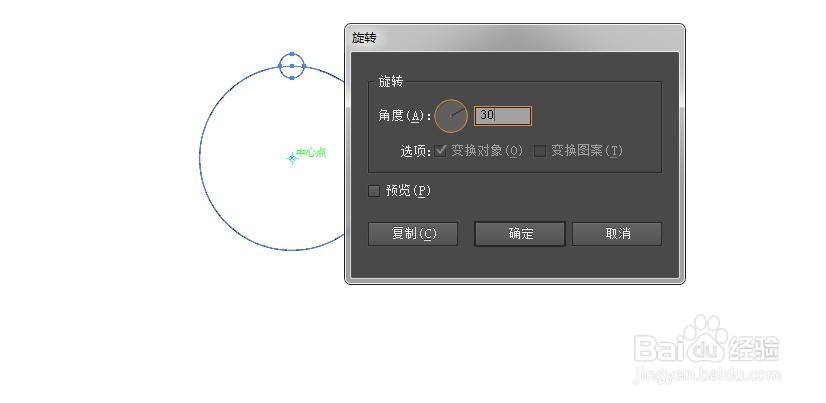Open the jingyan.baidu.com link

[x=707, y=375]
